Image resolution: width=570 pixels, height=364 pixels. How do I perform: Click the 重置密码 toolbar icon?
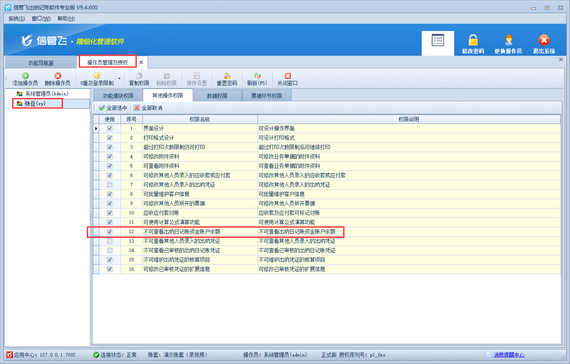(227, 76)
